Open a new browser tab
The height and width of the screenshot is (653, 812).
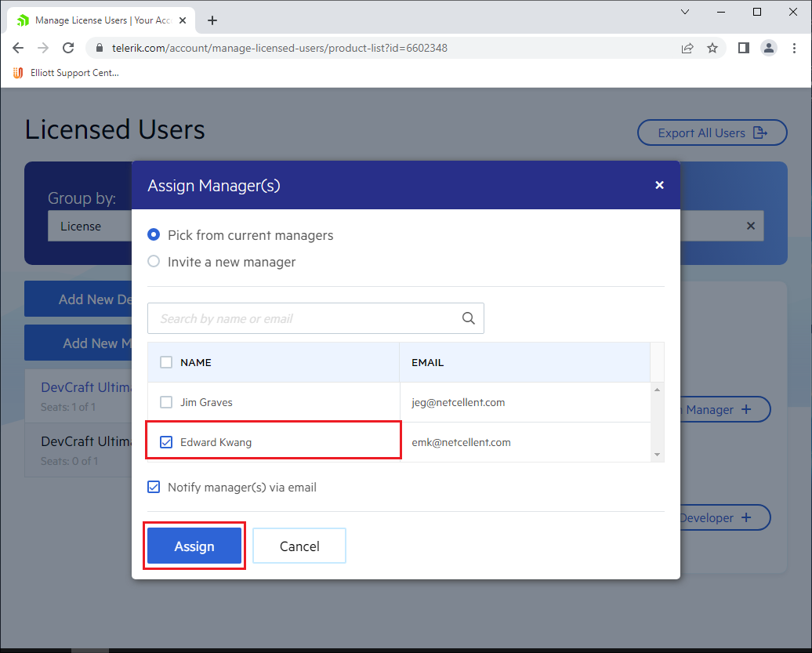pos(212,20)
